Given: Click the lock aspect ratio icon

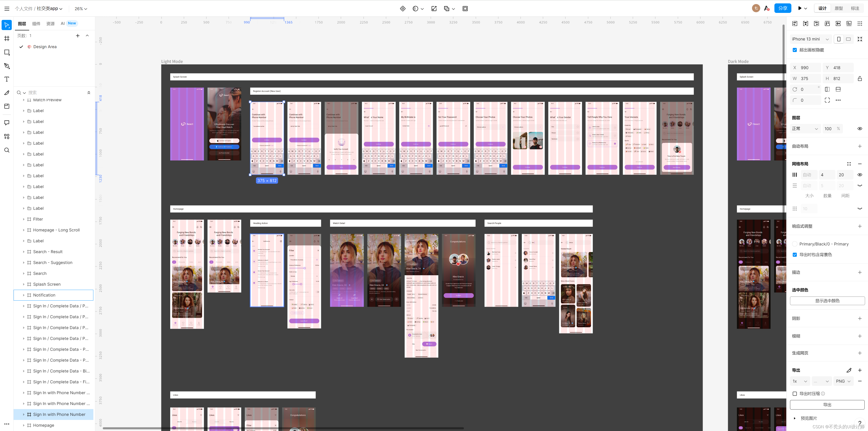Looking at the screenshot, I should (860, 78).
